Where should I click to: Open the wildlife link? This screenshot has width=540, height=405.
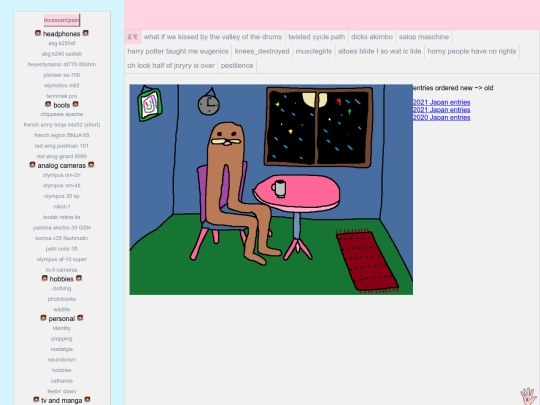point(62,310)
